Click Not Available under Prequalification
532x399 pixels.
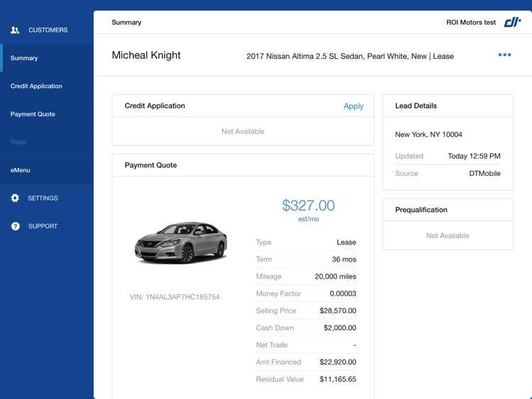tap(448, 235)
